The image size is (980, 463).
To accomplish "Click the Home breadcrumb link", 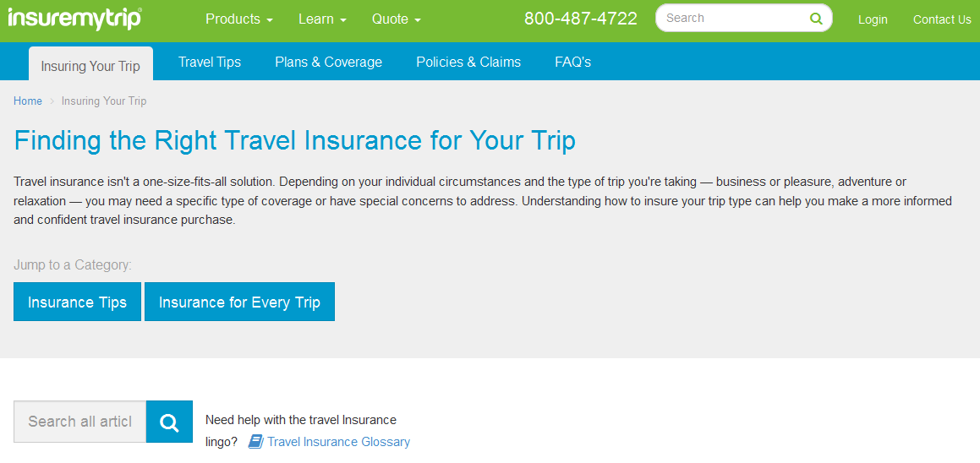I will [28, 101].
